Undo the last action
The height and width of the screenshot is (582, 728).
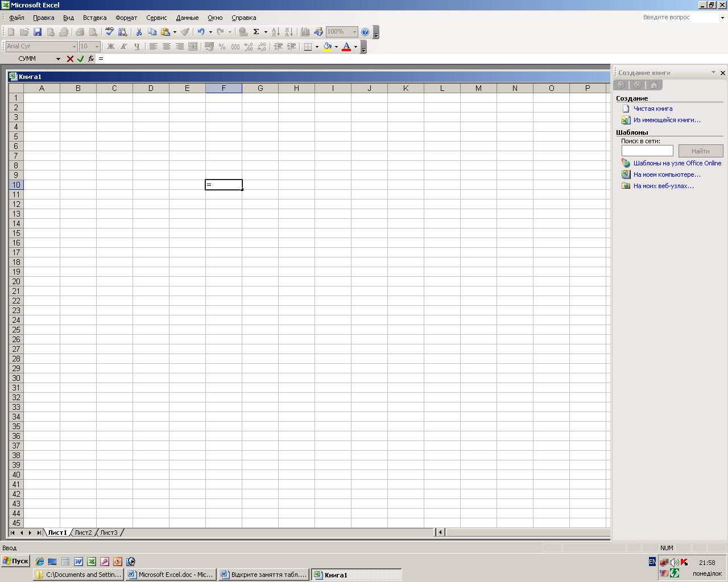point(201,32)
